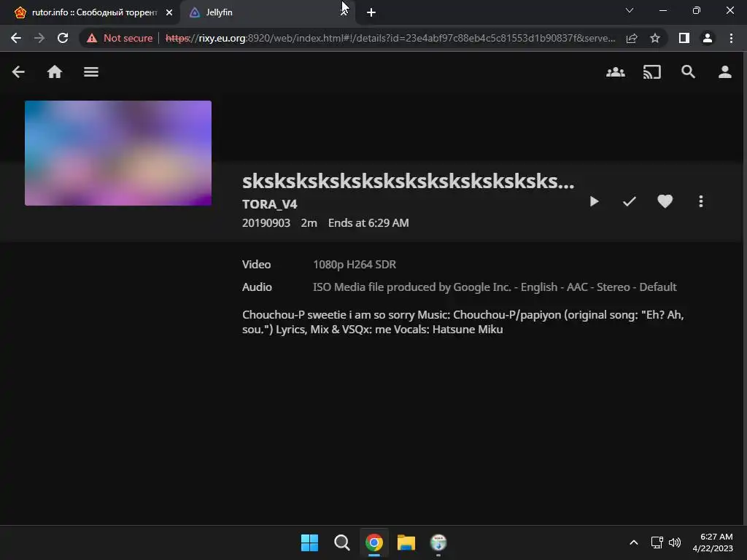The width and height of the screenshot is (747, 560).
Task: Open Jellyfin search
Action: click(x=689, y=72)
